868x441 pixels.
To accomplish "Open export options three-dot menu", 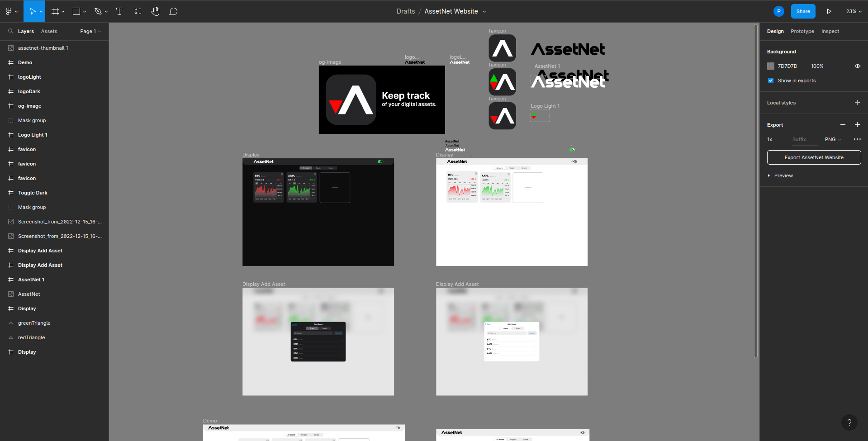I will click(857, 139).
